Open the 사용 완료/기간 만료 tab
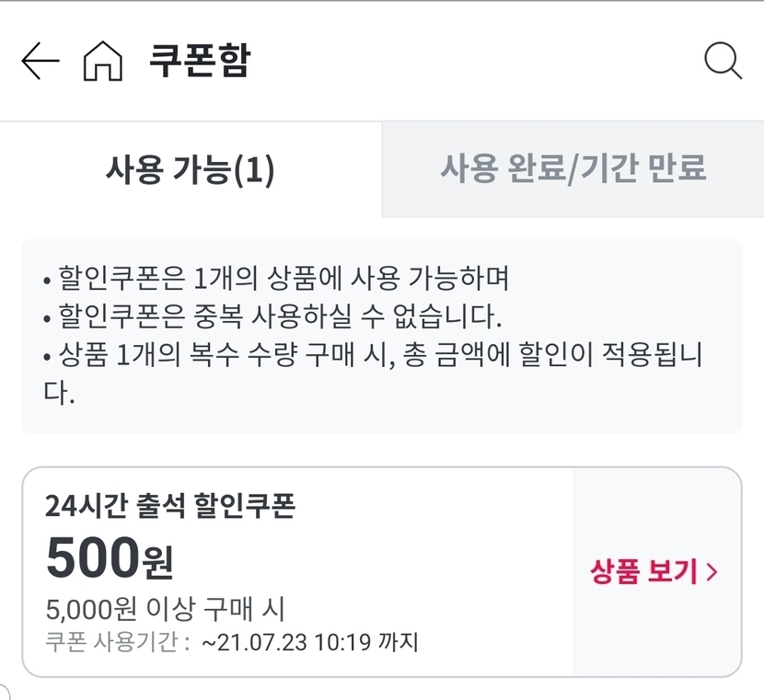This screenshot has height=700, width=764. tap(573, 169)
